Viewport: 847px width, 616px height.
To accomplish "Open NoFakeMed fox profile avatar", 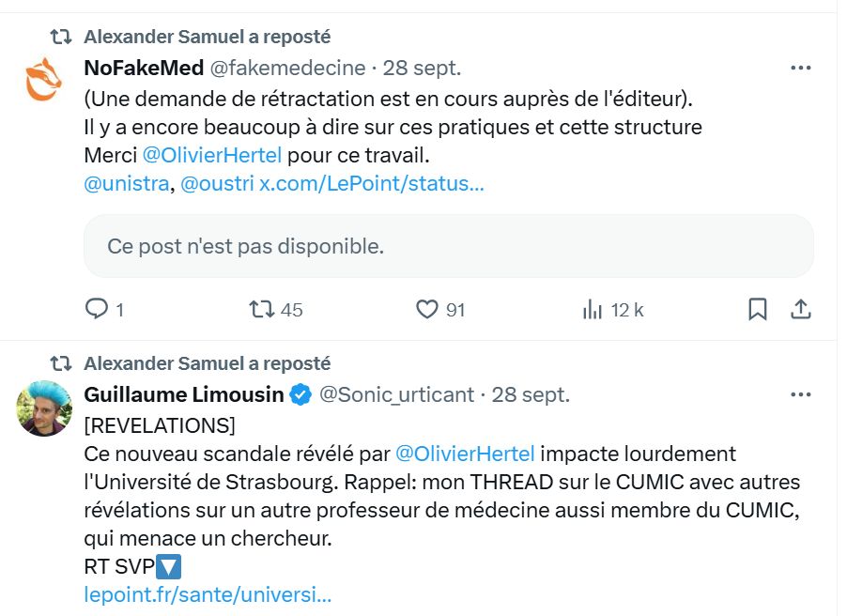I will 44,79.
